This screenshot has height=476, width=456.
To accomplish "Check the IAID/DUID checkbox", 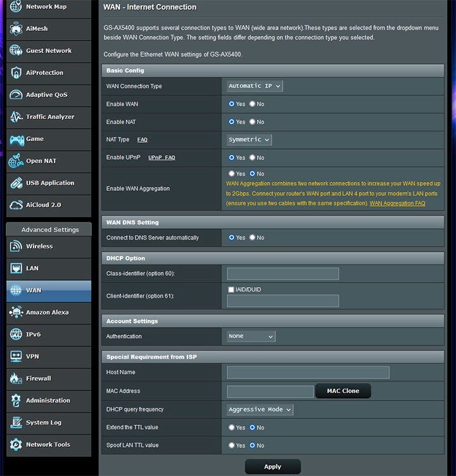I will click(231, 290).
